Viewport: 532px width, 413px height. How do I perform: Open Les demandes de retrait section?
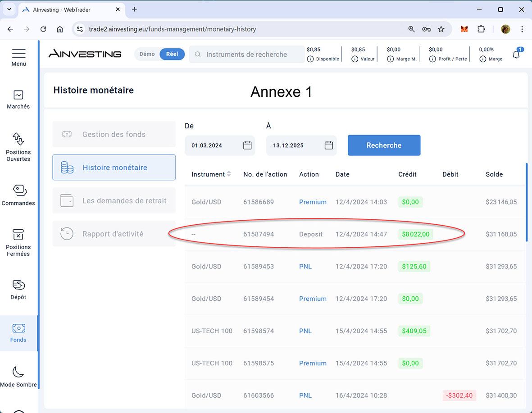pyautogui.click(x=114, y=201)
